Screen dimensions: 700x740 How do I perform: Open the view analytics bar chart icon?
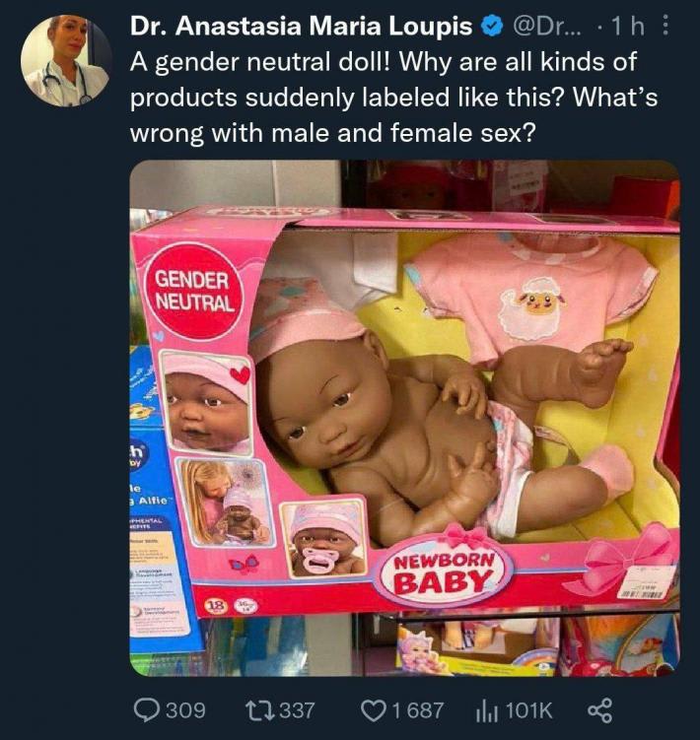point(486,709)
